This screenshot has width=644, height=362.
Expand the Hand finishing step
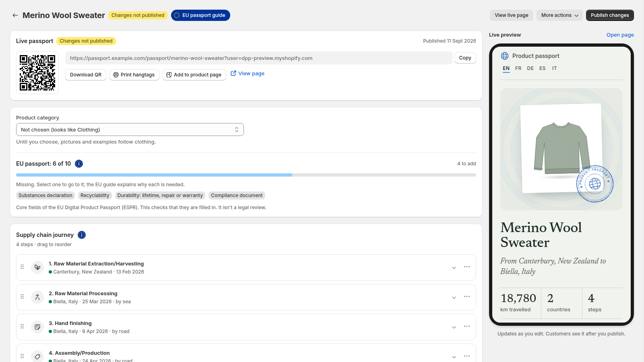[454, 327]
